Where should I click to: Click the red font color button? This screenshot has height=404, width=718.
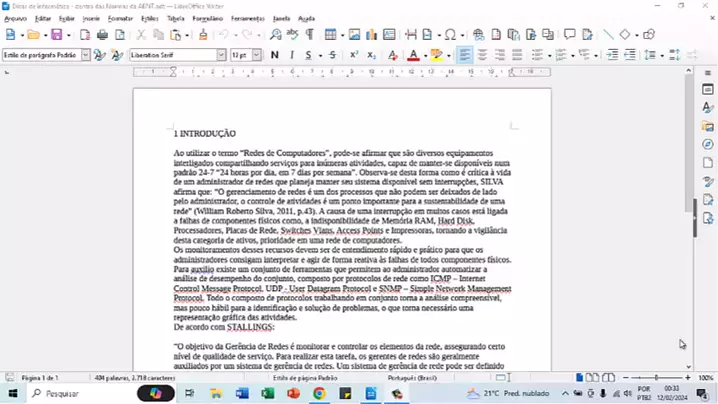413,55
